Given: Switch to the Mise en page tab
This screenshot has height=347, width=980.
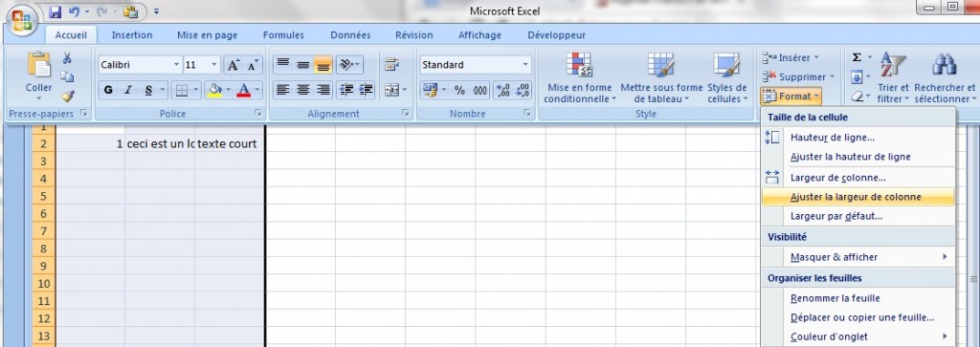Looking at the screenshot, I should click(207, 35).
